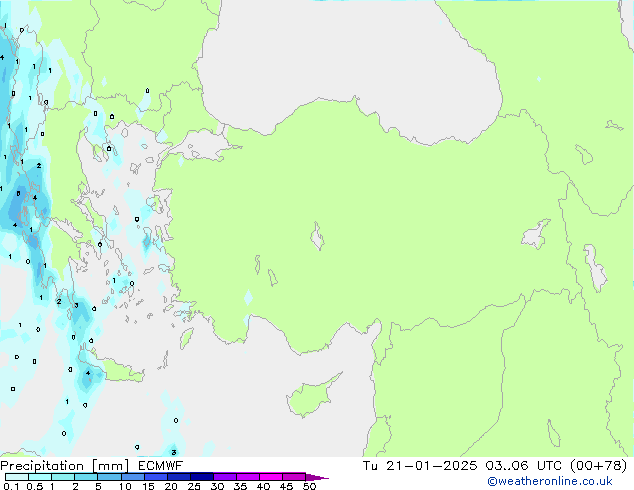This screenshot has width=634, height=490.
Task: Click the over-50 mm legend arrow tip
Action: tap(317, 477)
